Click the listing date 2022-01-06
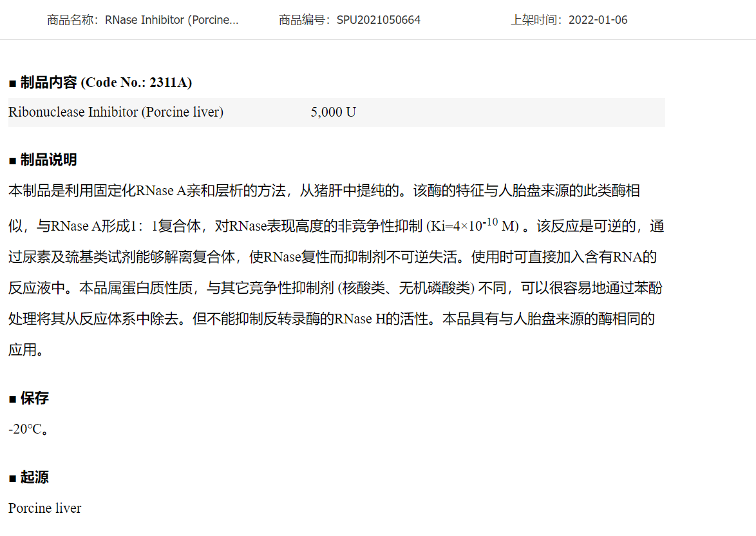756x536 pixels. pos(598,20)
